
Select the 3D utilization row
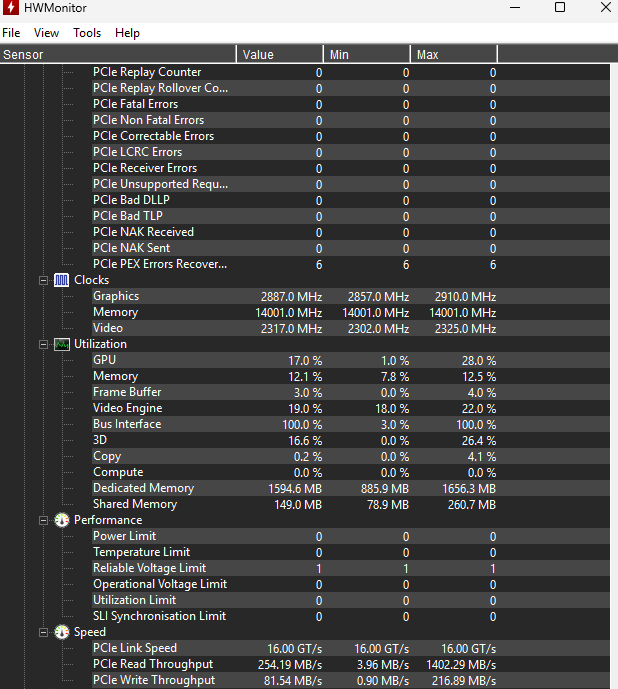coord(351,440)
